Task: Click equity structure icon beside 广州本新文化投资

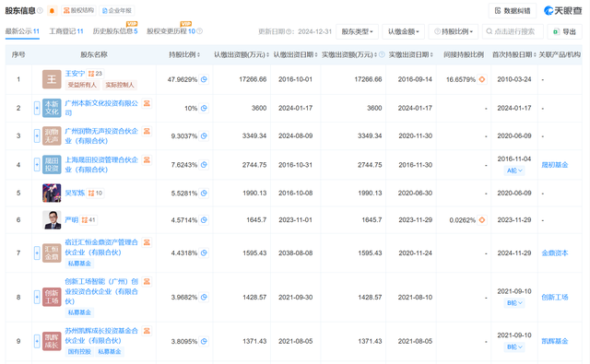Action: click(x=147, y=103)
